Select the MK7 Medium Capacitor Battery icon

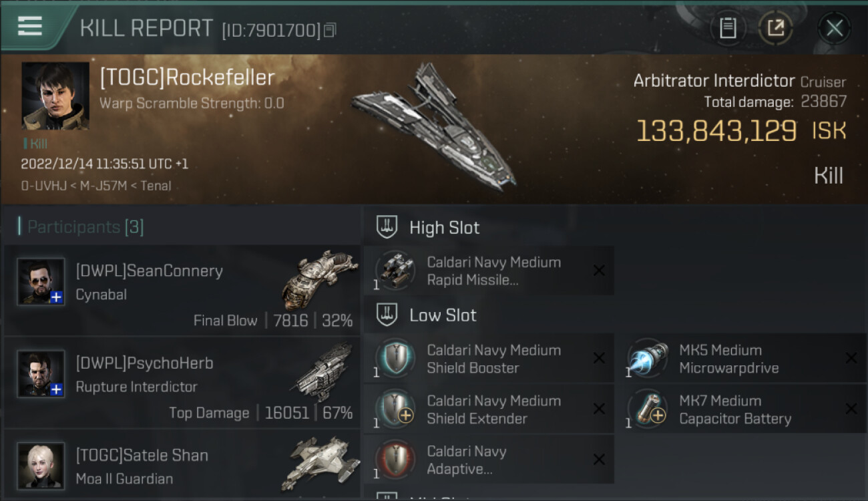click(647, 409)
